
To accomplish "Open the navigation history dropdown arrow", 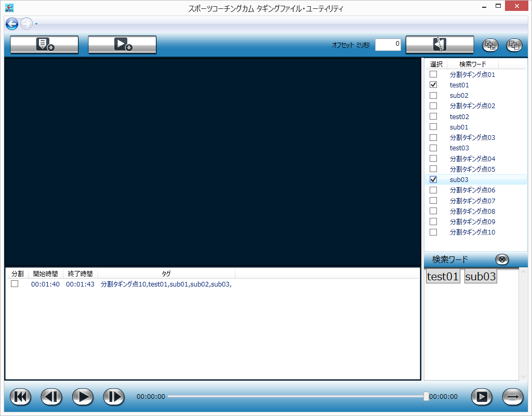I will pyautogui.click(x=36, y=24).
